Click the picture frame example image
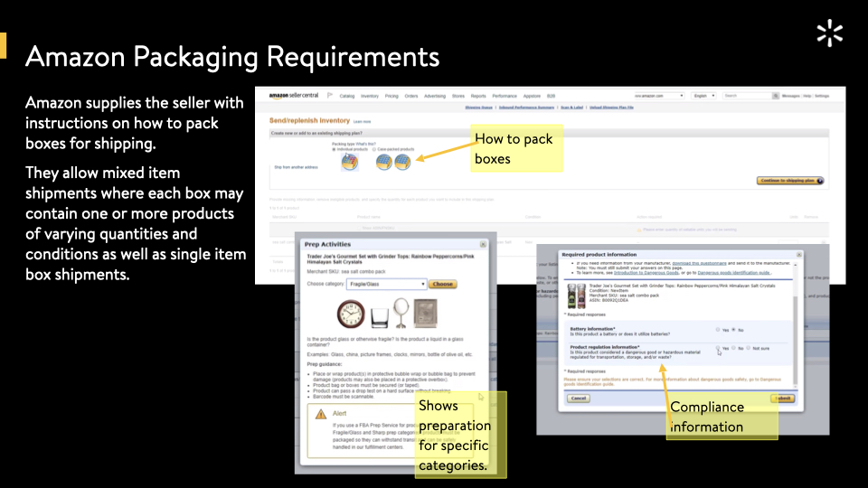Screen dimensions: 868x488 pos(425,314)
